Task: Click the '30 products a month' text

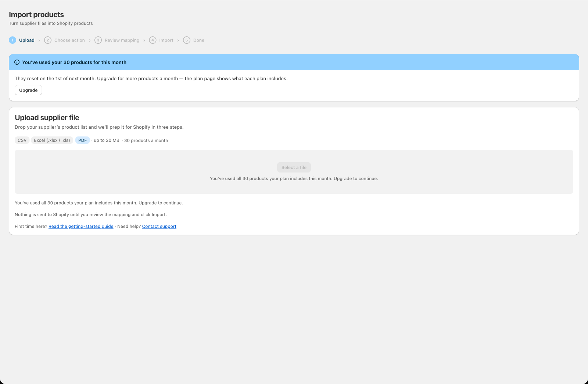Action: 146,141
